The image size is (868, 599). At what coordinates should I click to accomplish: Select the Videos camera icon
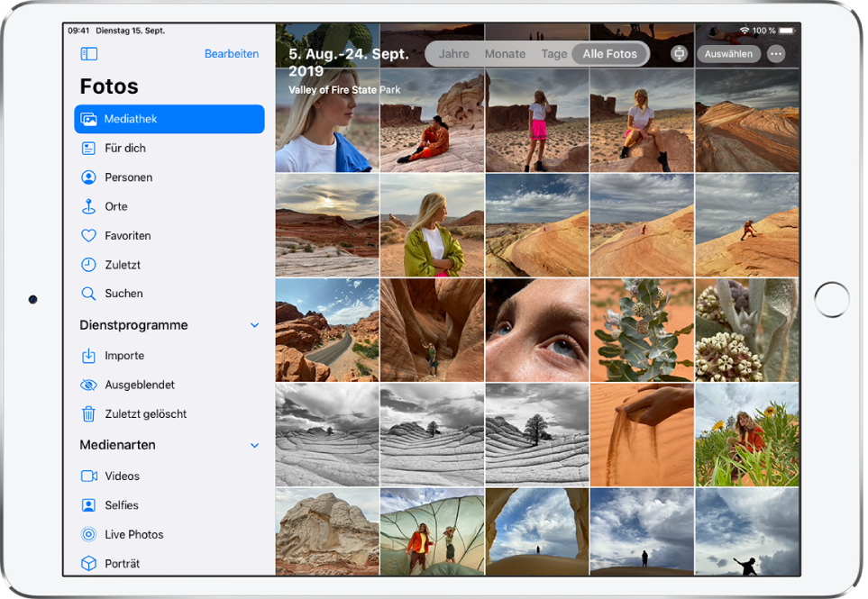point(90,476)
